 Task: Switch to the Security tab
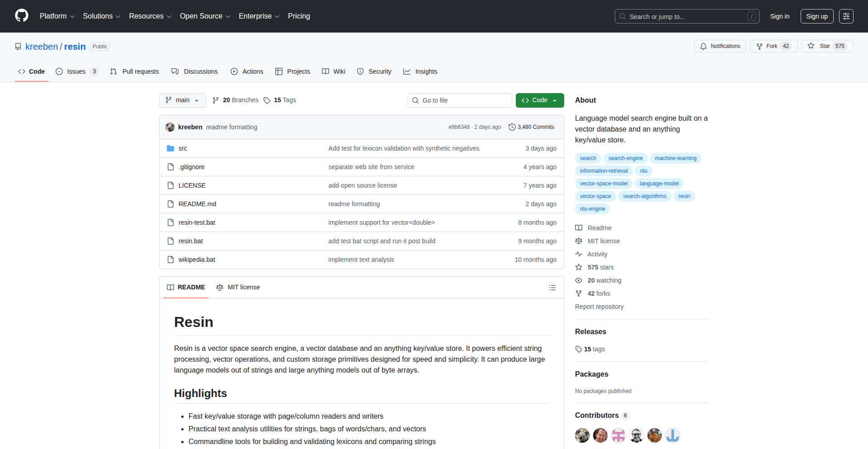coord(374,71)
